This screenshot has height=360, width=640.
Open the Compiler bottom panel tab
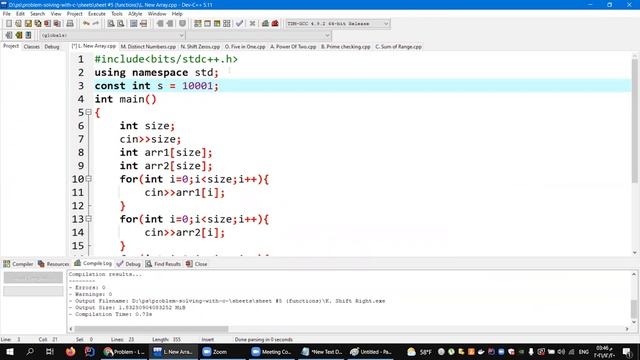[x=18, y=264]
